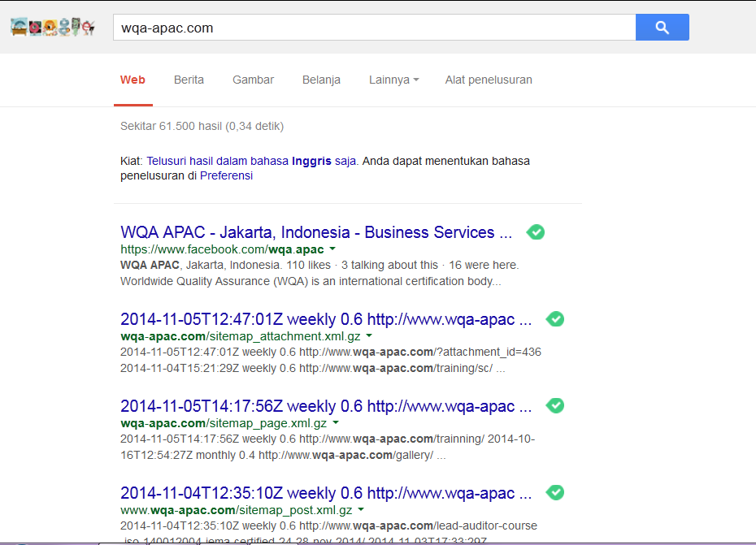Open the 2014-11-05T14:17:56Z weekly result link
The height and width of the screenshot is (545, 756).
coord(326,406)
